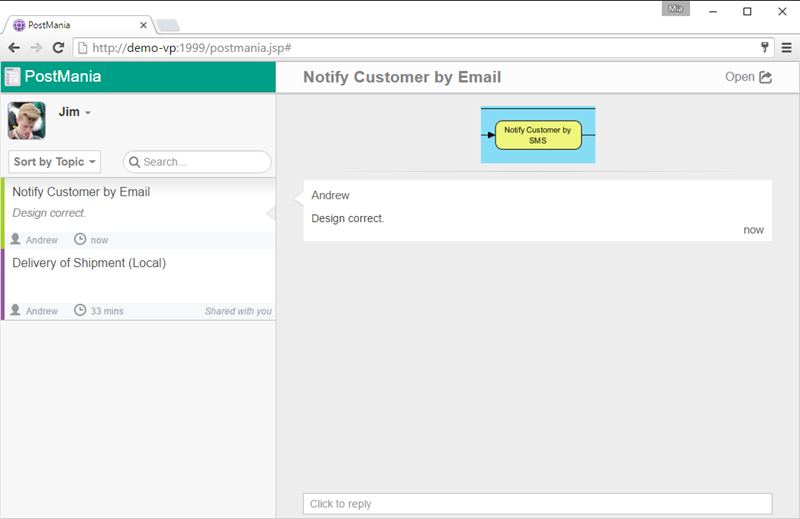Click the Notify Customer by SMS diagram thumbnail

pyautogui.click(x=538, y=135)
